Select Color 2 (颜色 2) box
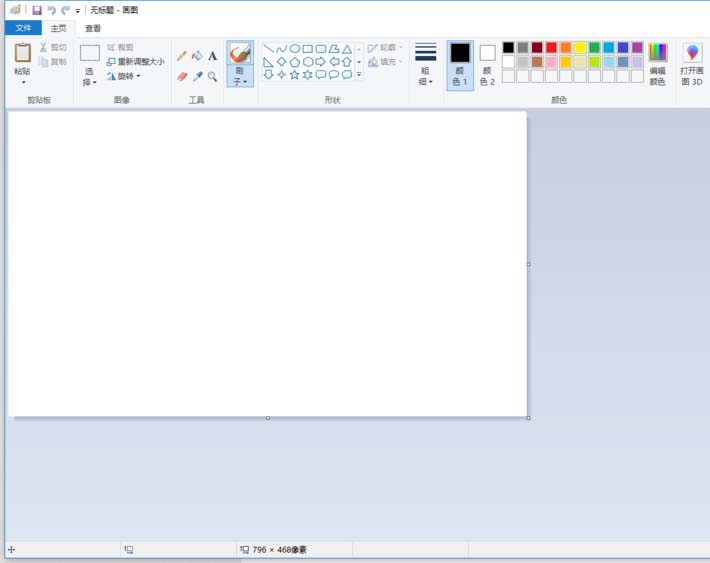Viewport: 710px width, 563px height. [487, 65]
